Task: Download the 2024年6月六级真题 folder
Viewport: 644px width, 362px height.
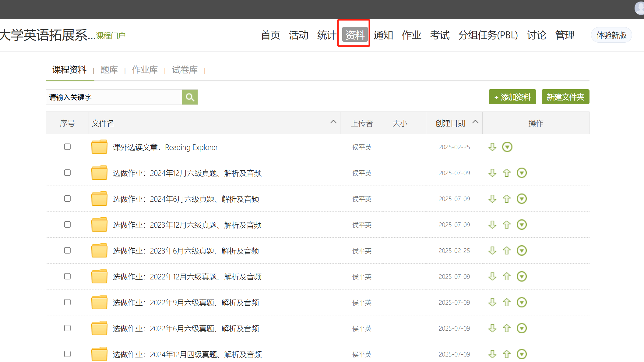Action: pyautogui.click(x=492, y=199)
